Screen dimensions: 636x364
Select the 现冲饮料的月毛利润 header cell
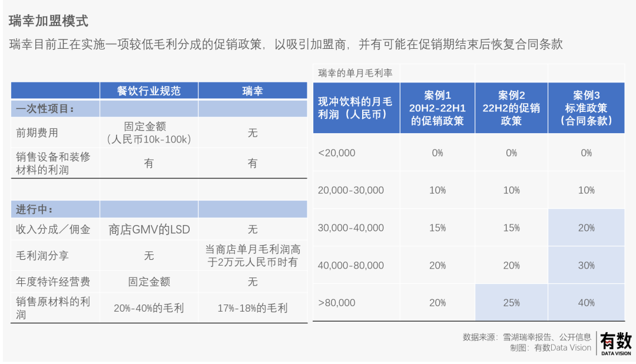(356, 108)
